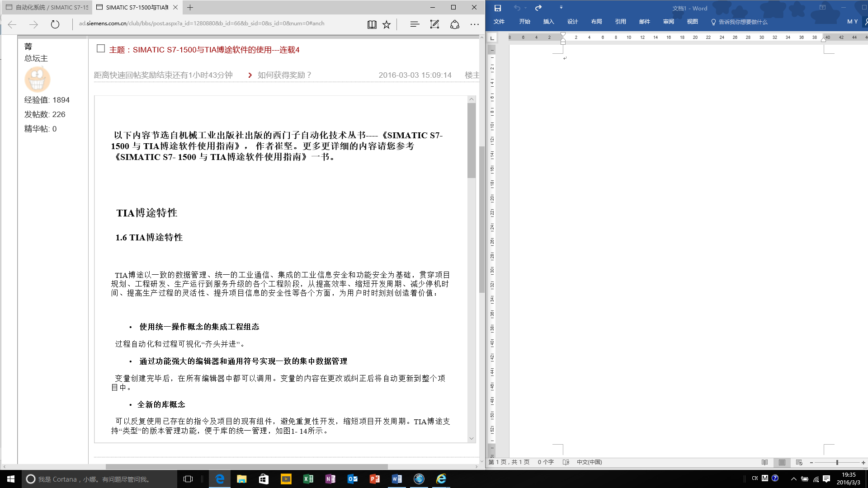Viewport: 868px width, 488px height.
Task: Add page to favorites star icon
Action: 387,24
